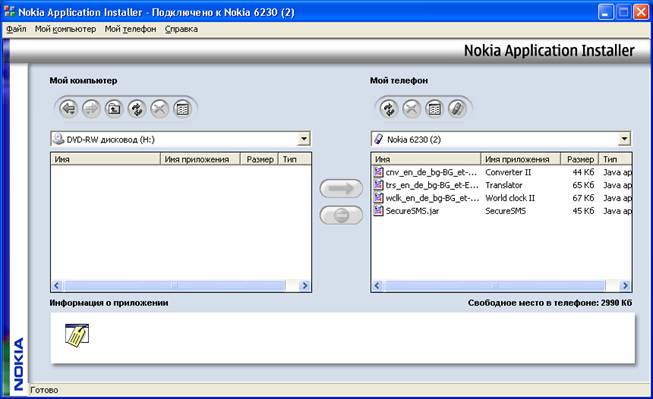Image resolution: width=653 pixels, height=399 pixels.
Task: Sort phone list by Имя приложения column
Action: pyautogui.click(x=521, y=159)
